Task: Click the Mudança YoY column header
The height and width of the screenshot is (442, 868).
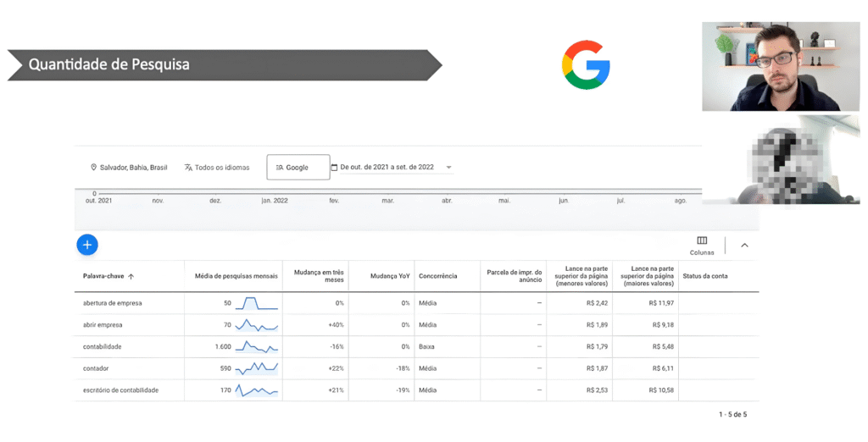Action: (390, 276)
